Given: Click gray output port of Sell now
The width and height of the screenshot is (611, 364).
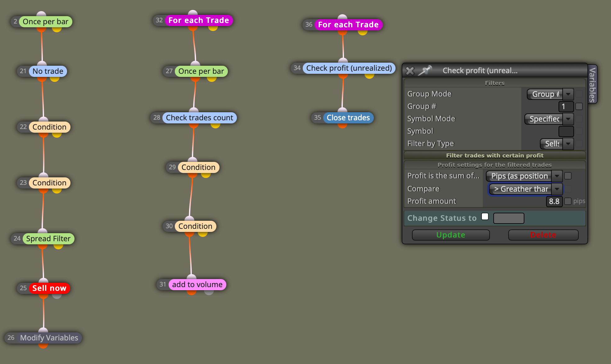Looking at the screenshot, I should point(57,296).
